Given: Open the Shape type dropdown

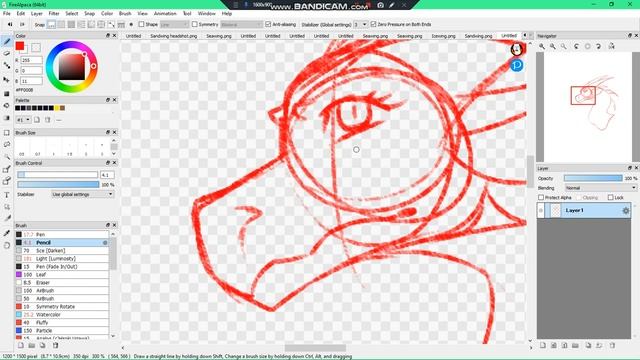Looking at the screenshot, I should [x=174, y=24].
